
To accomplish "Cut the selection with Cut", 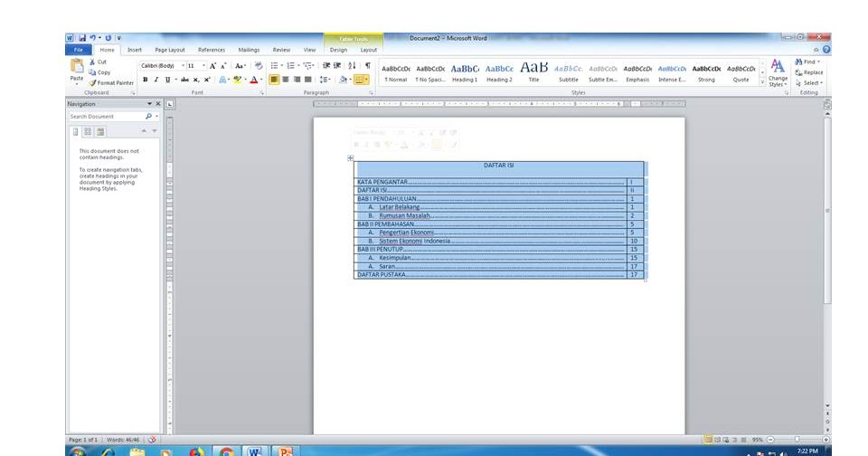I will coord(98,62).
